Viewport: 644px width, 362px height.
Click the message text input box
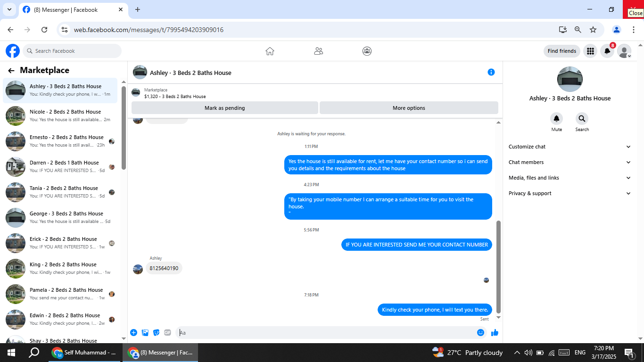point(331,332)
